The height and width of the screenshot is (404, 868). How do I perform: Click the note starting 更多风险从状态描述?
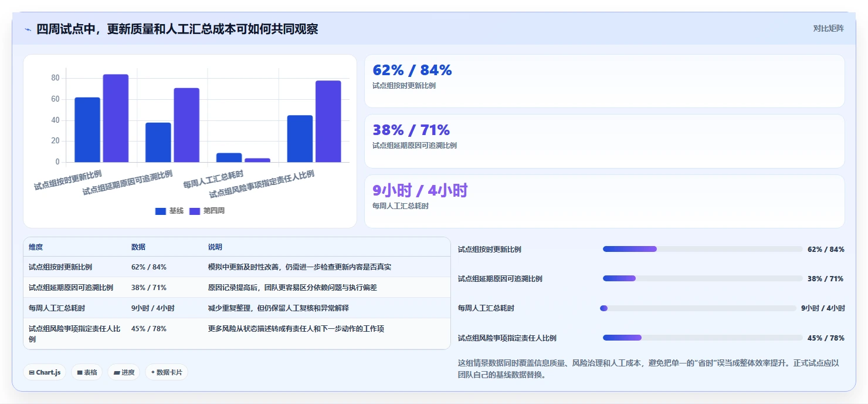[x=296, y=328]
